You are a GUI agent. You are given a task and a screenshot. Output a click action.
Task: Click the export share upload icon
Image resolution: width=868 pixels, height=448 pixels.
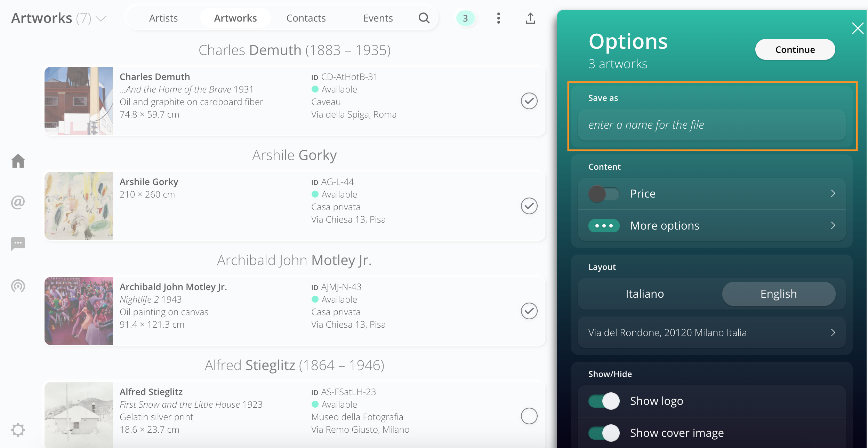[x=530, y=18]
